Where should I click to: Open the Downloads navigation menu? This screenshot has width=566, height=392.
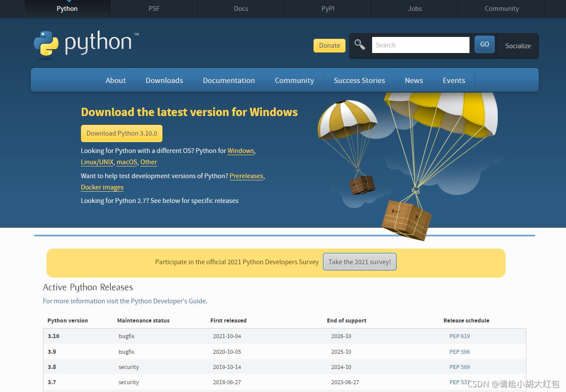[x=164, y=80]
